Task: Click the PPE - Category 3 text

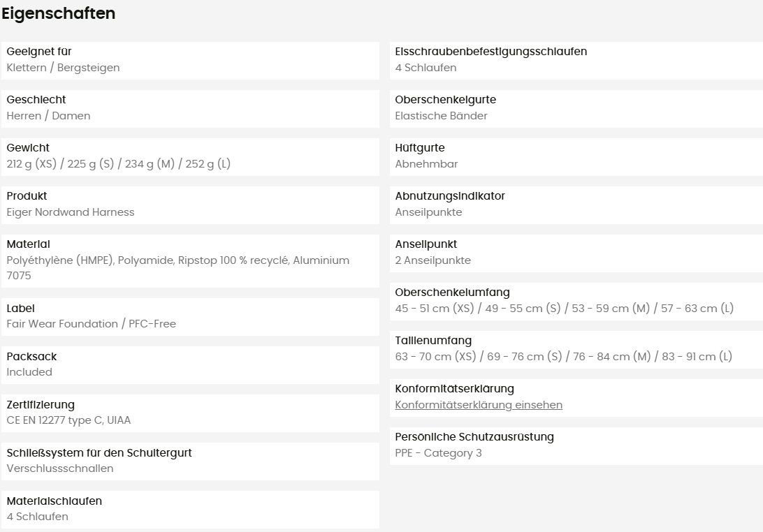Action: pos(438,452)
